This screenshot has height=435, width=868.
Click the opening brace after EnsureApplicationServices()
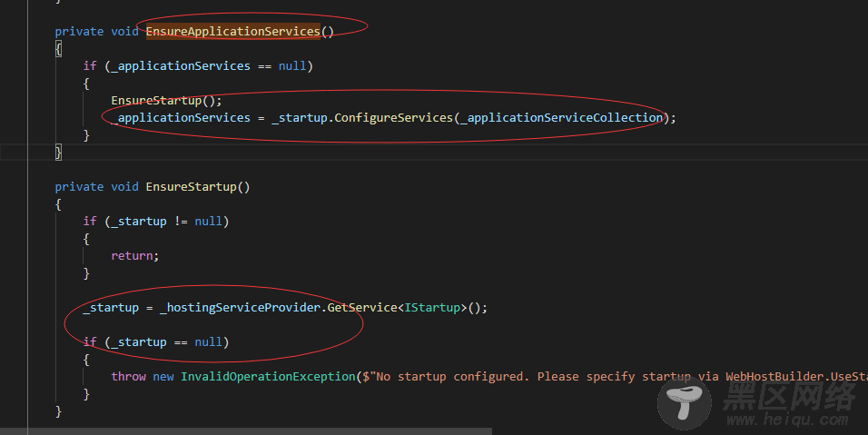(x=59, y=49)
